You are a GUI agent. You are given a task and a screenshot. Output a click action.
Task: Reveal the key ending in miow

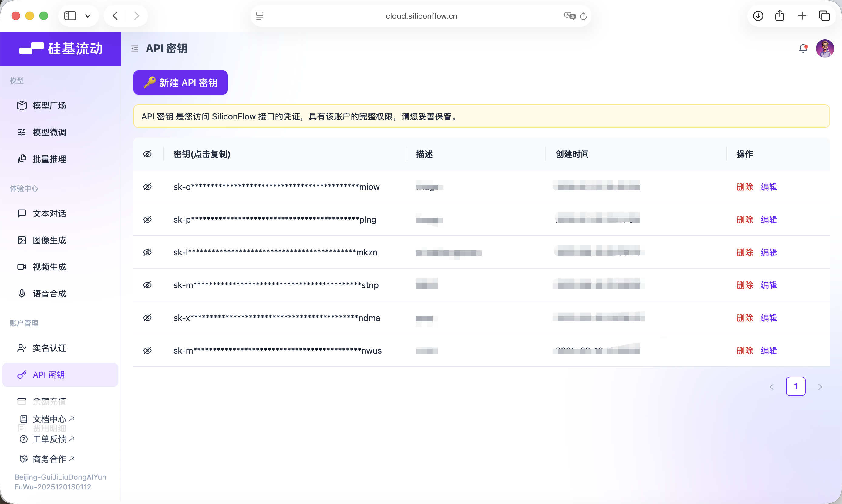point(147,187)
